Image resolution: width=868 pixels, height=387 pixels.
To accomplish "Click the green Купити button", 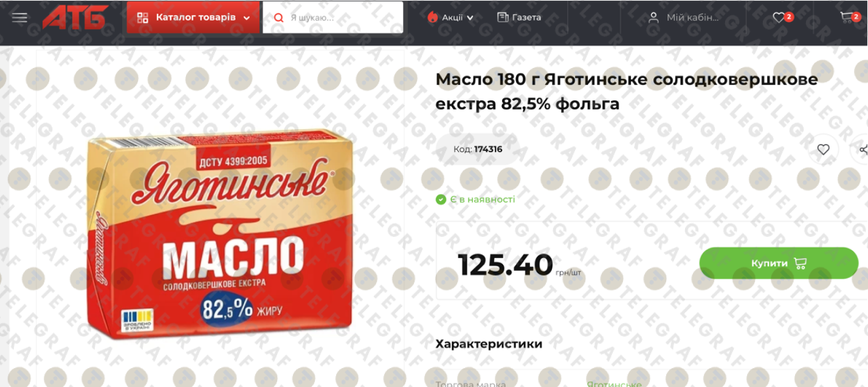I will (x=779, y=263).
